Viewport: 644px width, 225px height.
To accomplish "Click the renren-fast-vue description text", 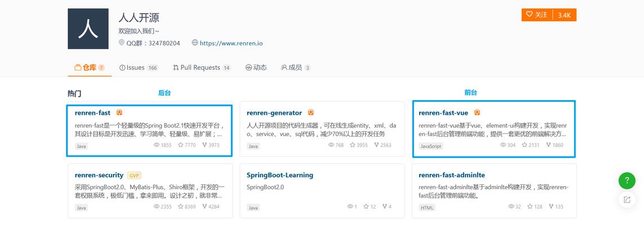I will coord(493,129).
